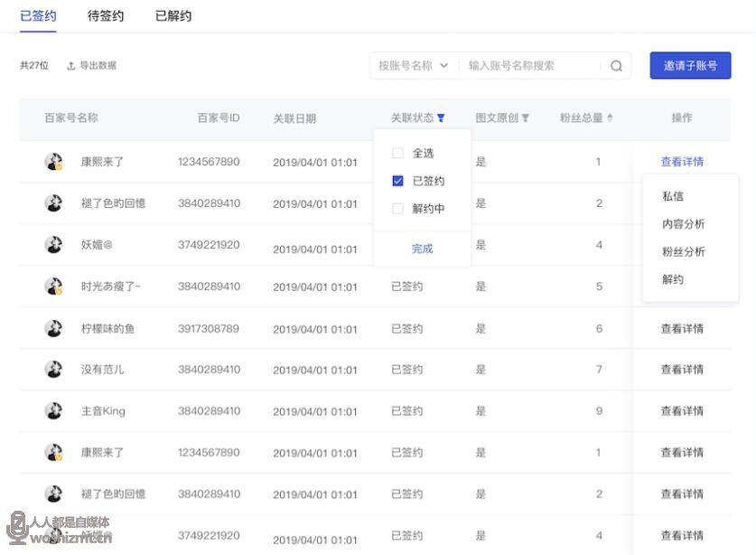Click the avatar of 没有范儿
The height and width of the screenshot is (555, 756).
(x=54, y=370)
